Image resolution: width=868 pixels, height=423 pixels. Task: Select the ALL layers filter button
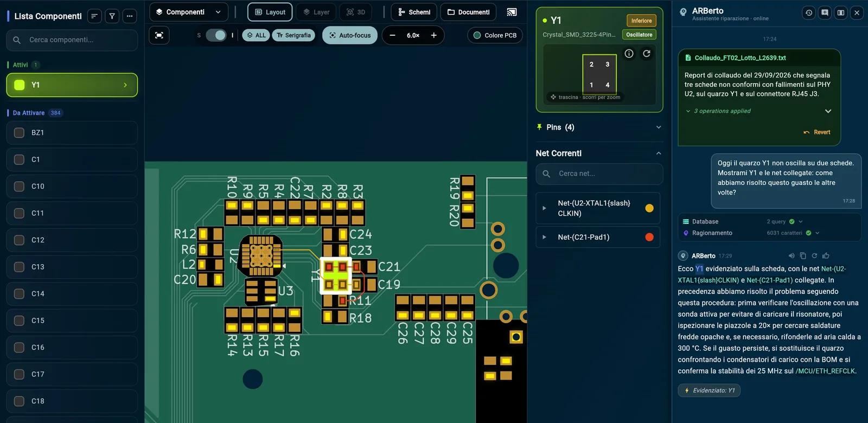[x=256, y=35]
